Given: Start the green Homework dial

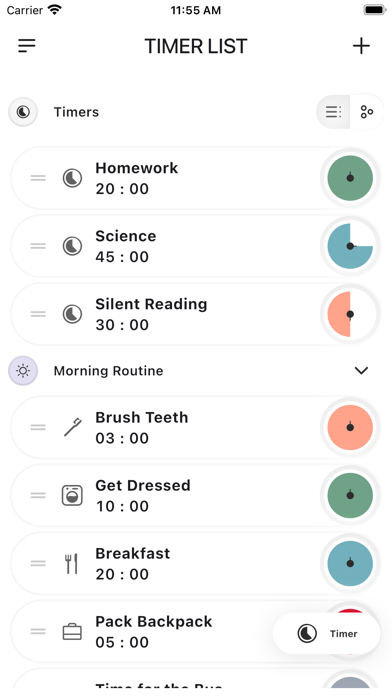Looking at the screenshot, I should pyautogui.click(x=350, y=178).
